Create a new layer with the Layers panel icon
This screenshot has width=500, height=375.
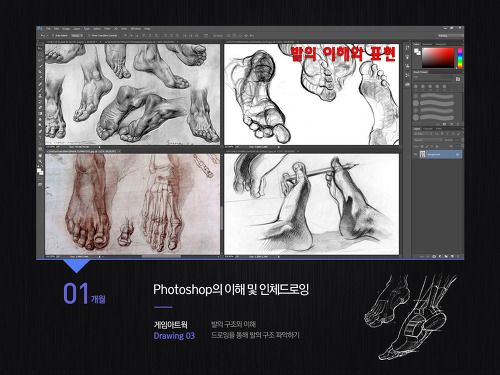452,256
